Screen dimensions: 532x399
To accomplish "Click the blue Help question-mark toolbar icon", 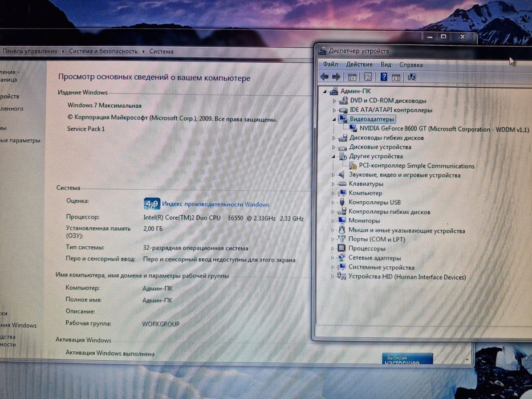I will (x=384, y=77).
